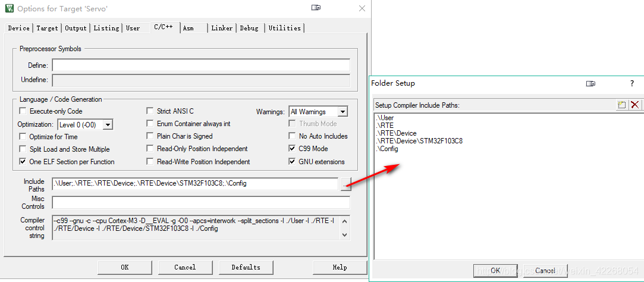The width and height of the screenshot is (644, 282).
Task: Toggle No Auto Includes checkbox
Action: coord(292,136)
